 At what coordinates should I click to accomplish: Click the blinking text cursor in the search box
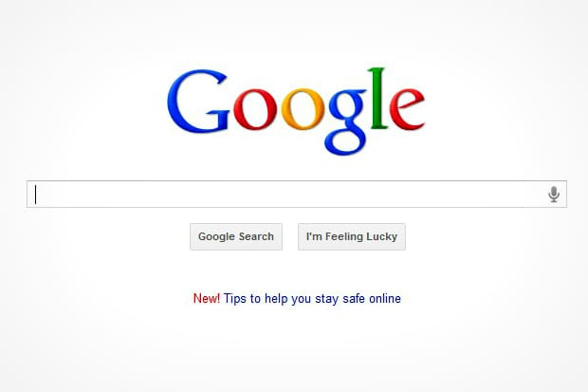click(36, 195)
